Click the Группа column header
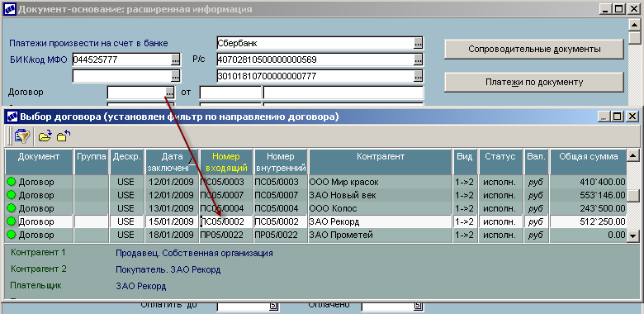The width and height of the screenshot is (644, 314). click(91, 162)
